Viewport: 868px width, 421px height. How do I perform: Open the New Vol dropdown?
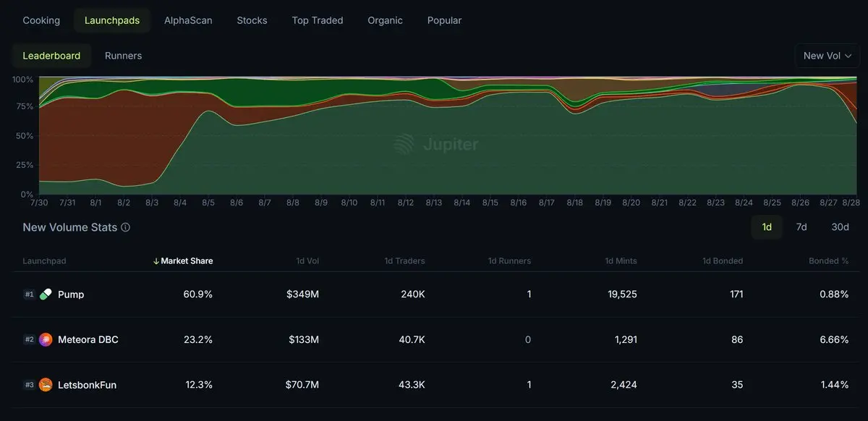827,56
